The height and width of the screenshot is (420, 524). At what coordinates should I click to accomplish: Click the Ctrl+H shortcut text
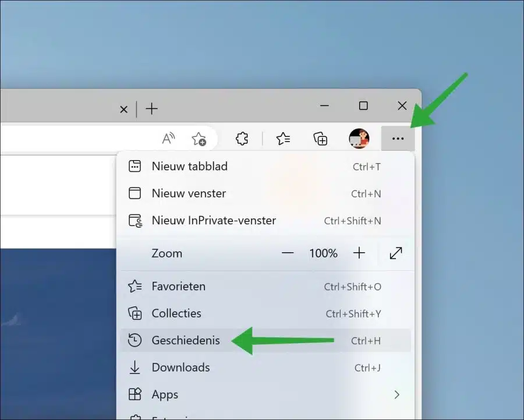point(366,341)
